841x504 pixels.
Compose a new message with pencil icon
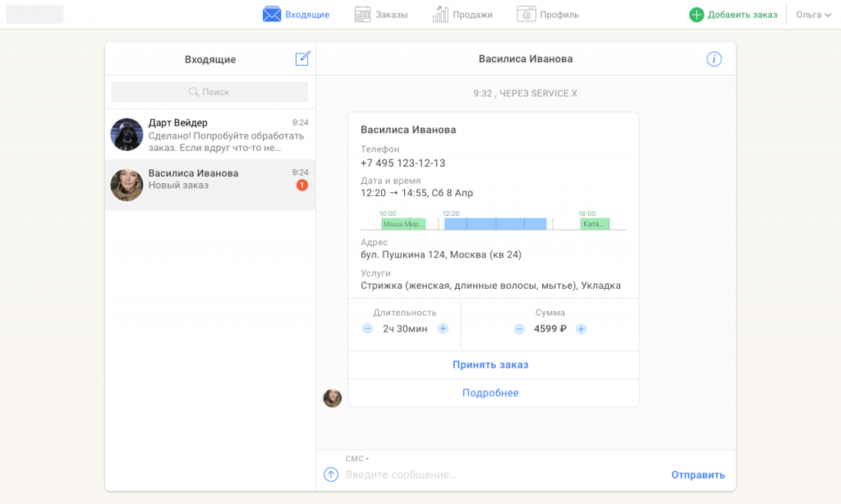[302, 58]
